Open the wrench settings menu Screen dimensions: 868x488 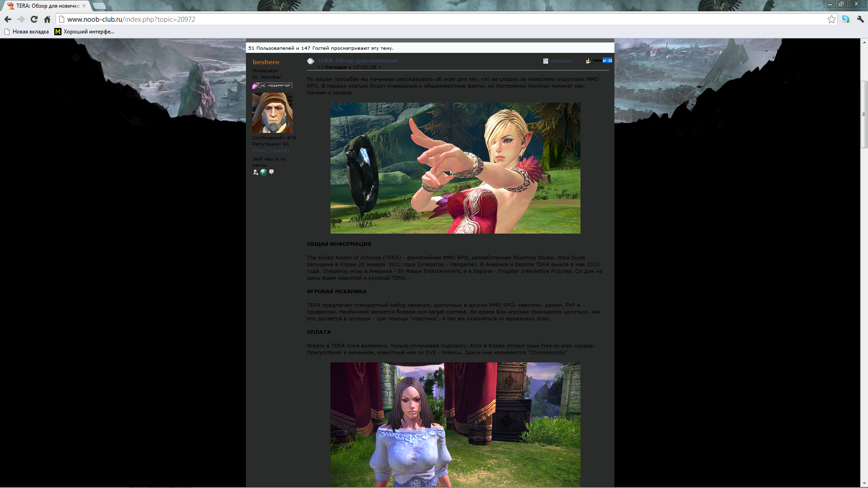[860, 19]
